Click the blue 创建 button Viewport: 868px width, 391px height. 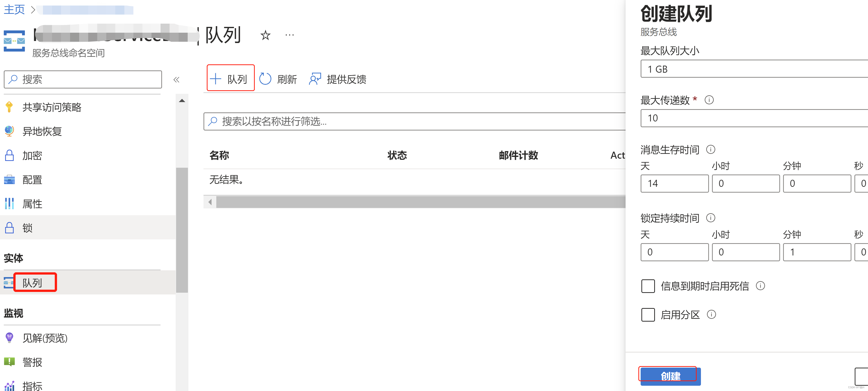tap(671, 376)
